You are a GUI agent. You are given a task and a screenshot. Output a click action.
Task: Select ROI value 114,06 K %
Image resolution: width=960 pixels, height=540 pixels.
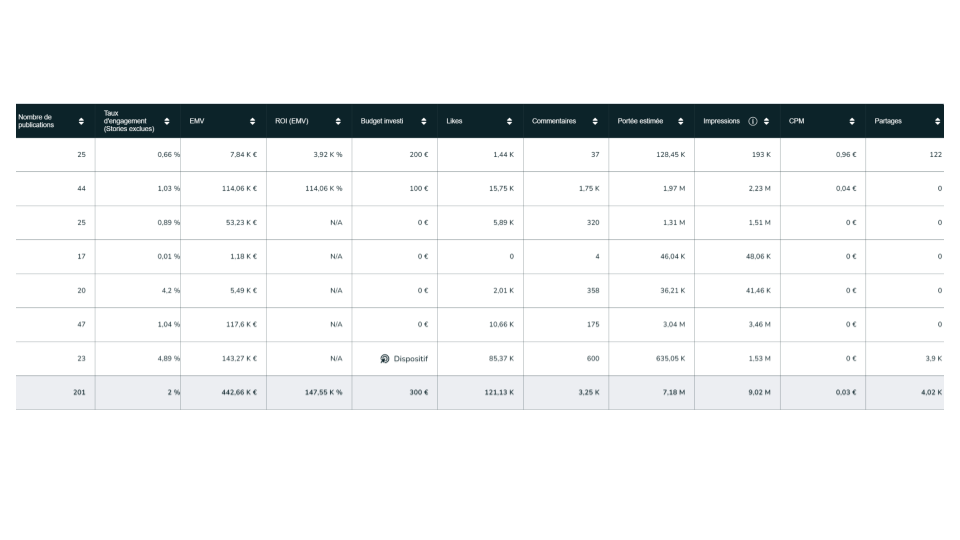click(x=324, y=189)
